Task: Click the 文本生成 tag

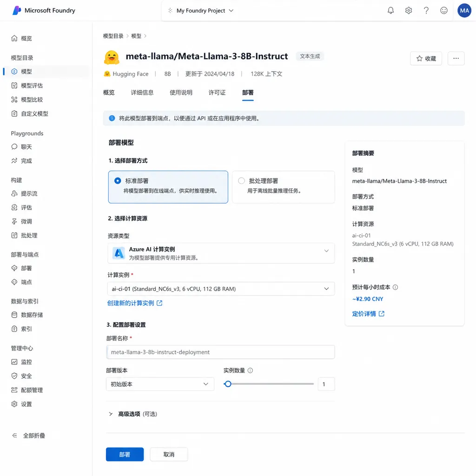Action: [310, 56]
